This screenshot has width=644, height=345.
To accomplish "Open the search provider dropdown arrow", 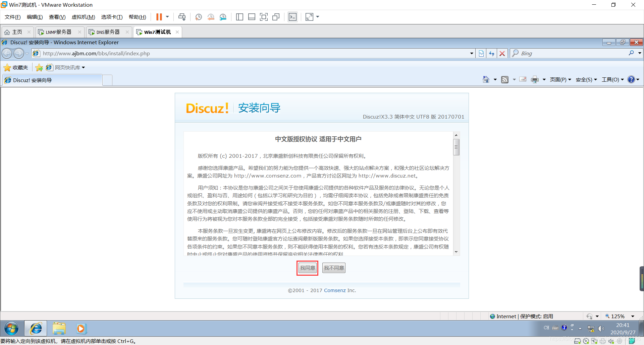I will click(640, 53).
